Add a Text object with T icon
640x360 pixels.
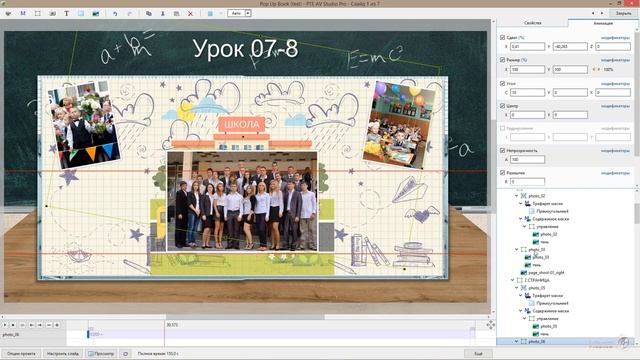tap(67, 13)
